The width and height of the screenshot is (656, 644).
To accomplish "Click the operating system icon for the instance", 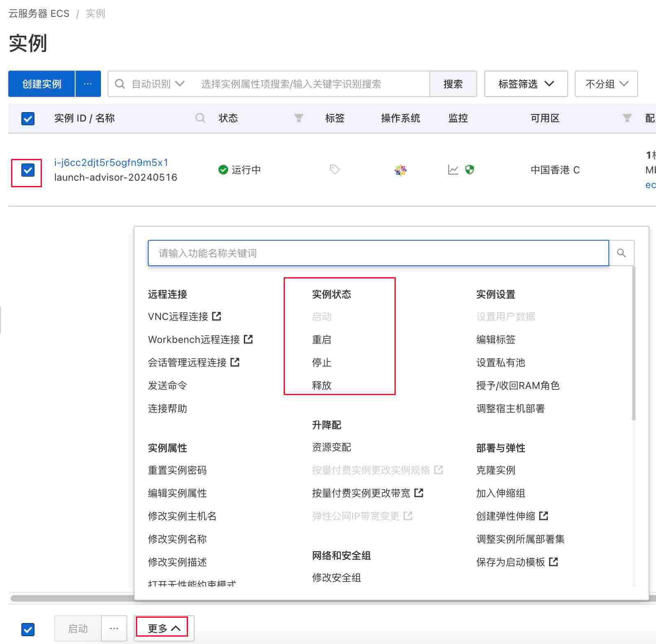I will [400, 170].
